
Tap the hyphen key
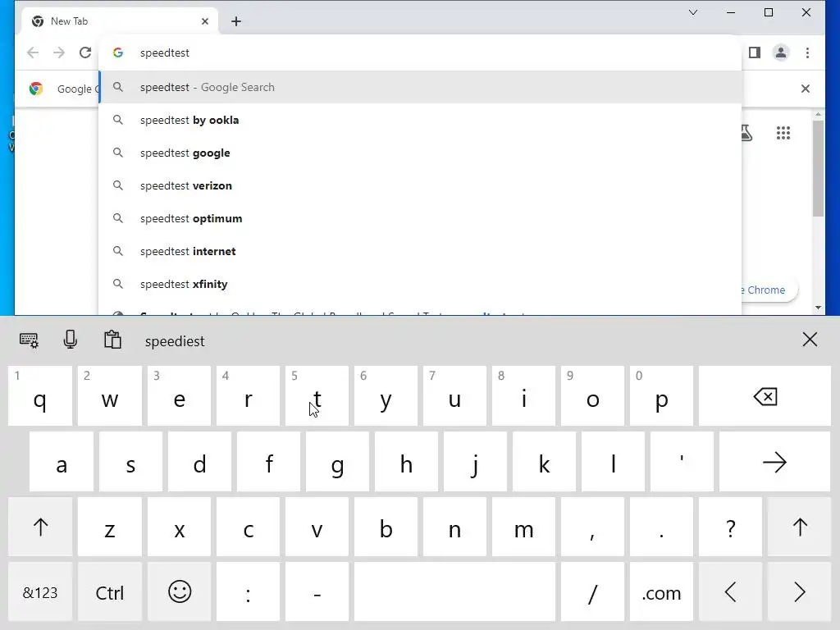[x=317, y=592]
